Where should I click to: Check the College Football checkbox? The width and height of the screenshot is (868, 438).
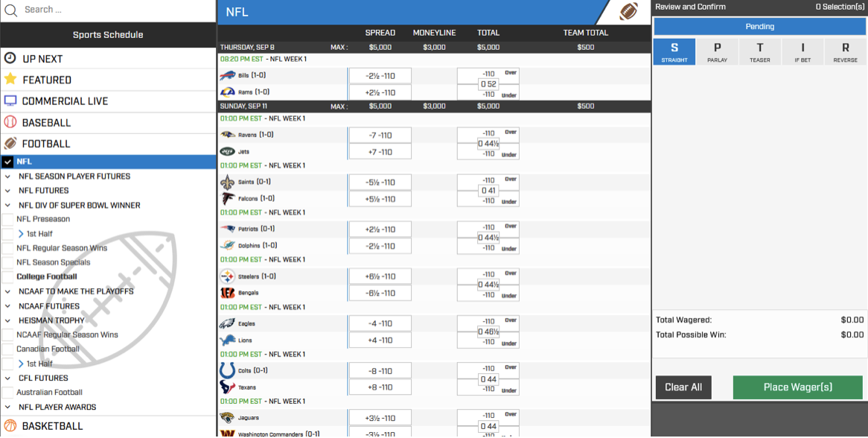coord(7,277)
